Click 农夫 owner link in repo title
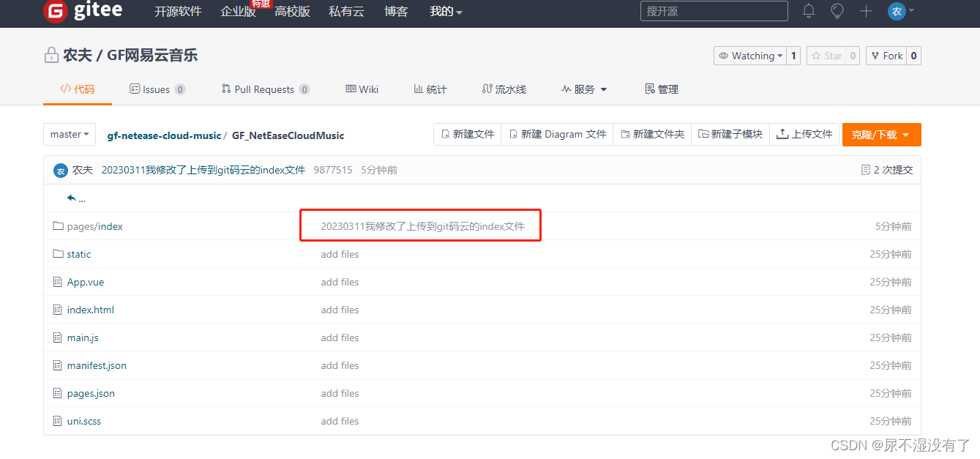The height and width of the screenshot is (459, 980). [76, 55]
